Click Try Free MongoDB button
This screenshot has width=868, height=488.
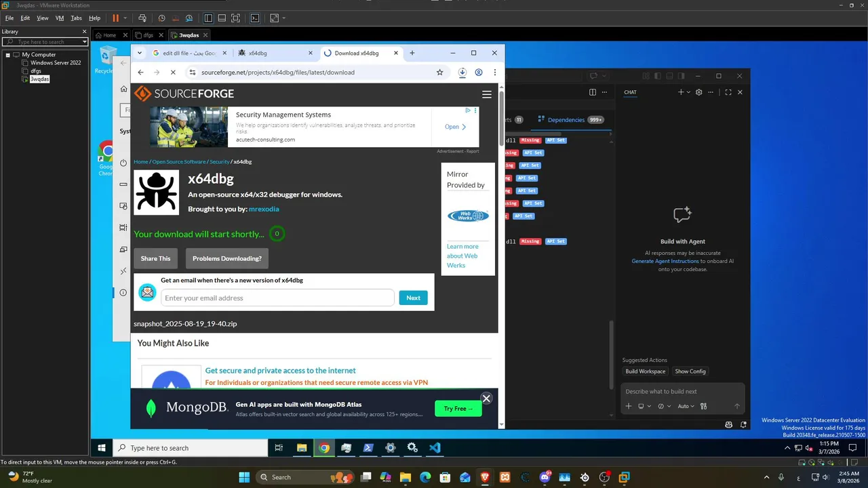458,409
